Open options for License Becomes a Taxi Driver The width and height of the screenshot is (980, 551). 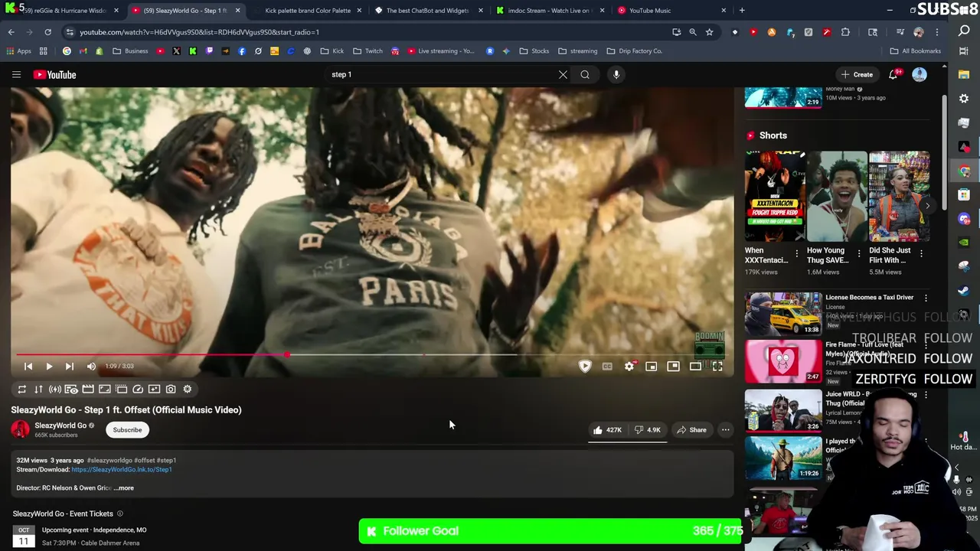click(x=926, y=298)
